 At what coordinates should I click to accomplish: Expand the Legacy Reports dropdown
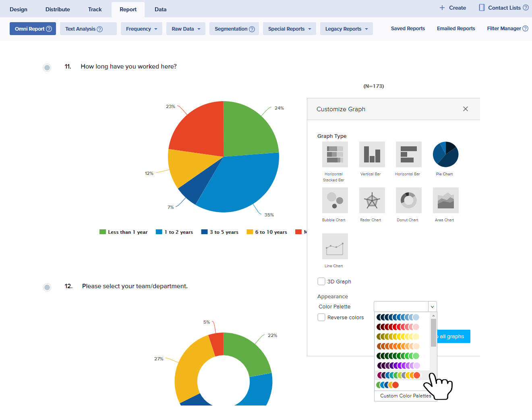point(346,29)
